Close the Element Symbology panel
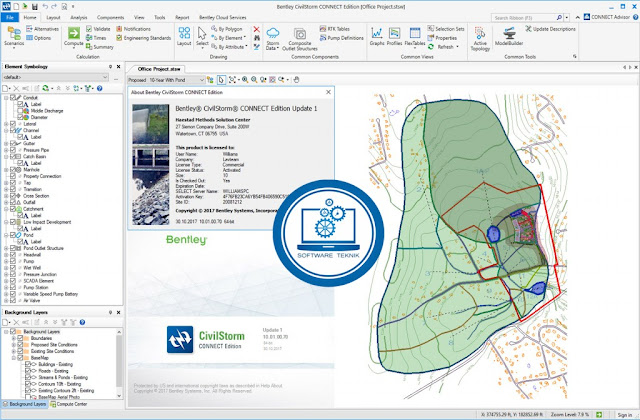Image resolution: width=640 pixels, height=420 pixels. (x=118, y=67)
